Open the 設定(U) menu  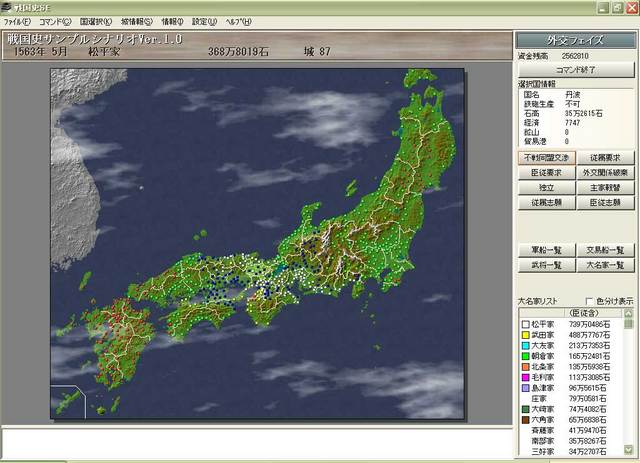tap(204, 22)
